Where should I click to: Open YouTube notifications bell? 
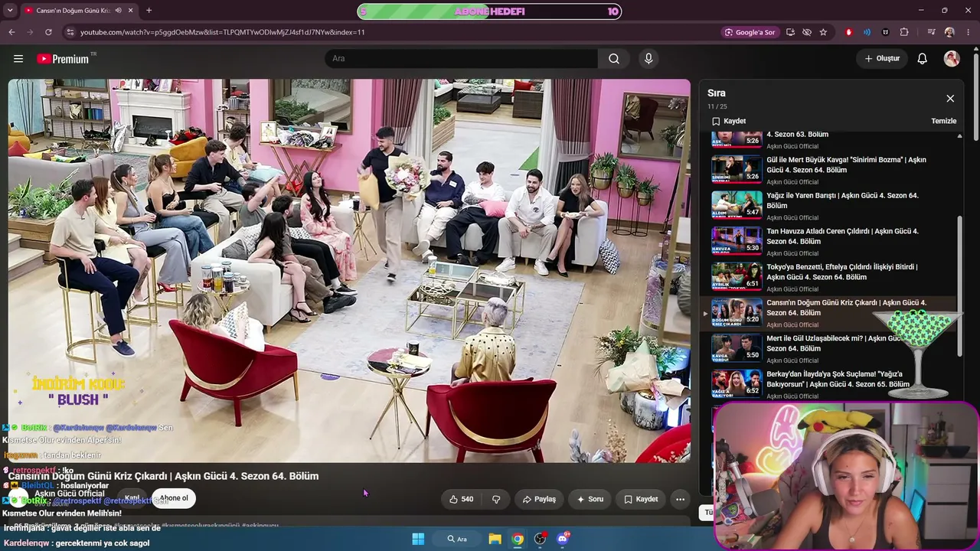[923, 59]
